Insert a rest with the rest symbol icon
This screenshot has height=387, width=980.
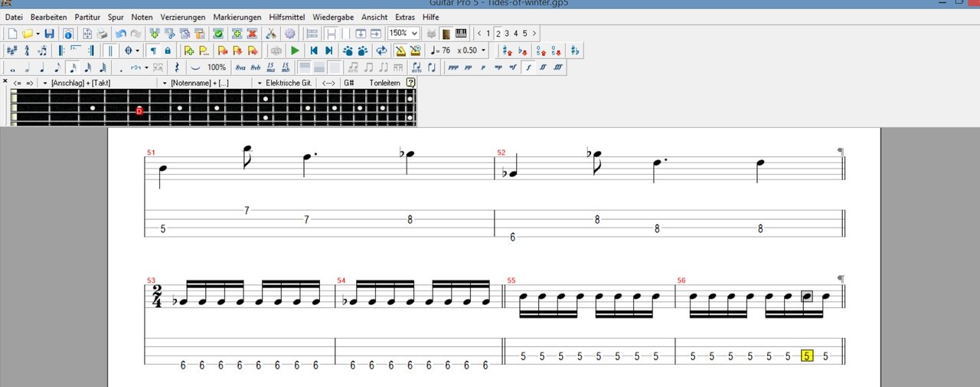[177, 67]
